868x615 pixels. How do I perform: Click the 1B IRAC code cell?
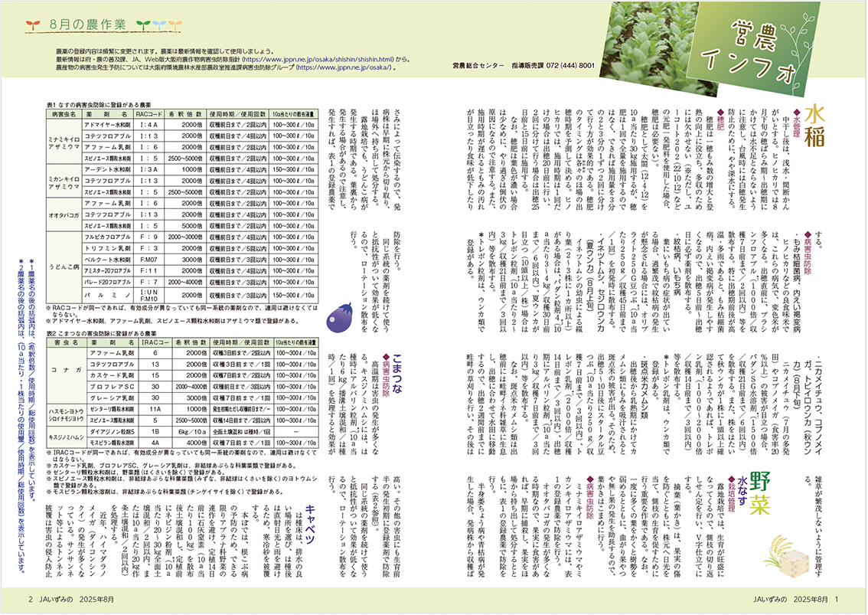[155, 432]
